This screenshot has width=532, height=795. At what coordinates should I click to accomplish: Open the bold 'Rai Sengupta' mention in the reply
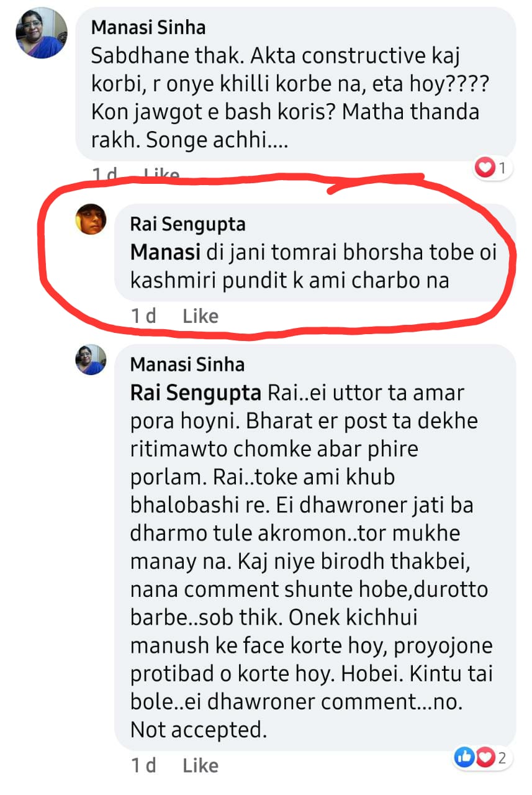click(197, 394)
